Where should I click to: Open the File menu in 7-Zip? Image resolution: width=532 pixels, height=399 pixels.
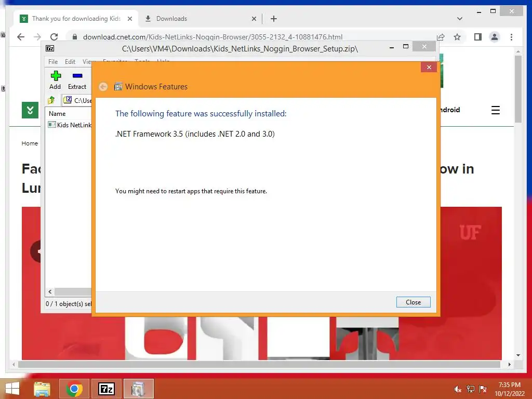[x=53, y=62]
